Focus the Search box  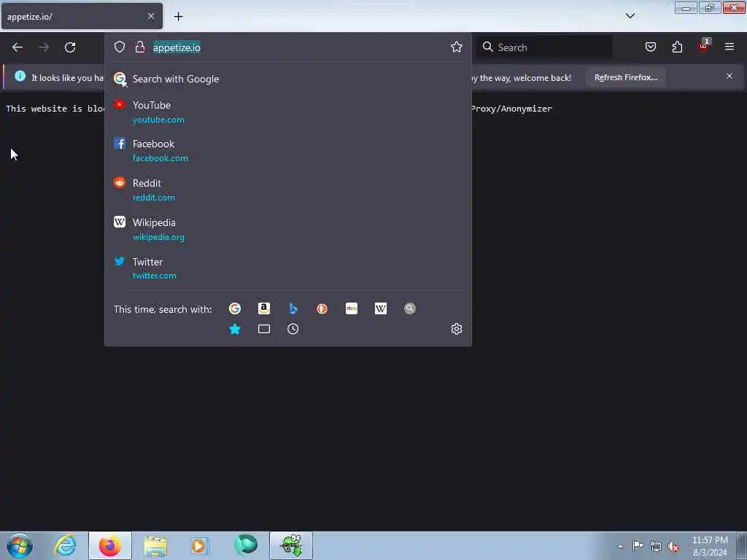click(x=544, y=47)
